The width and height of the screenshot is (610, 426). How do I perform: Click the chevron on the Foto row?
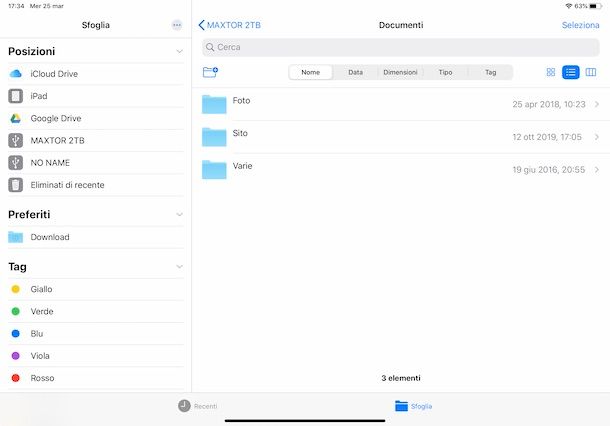point(597,104)
